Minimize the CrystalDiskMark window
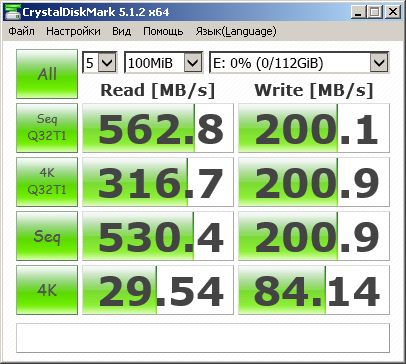406x364 pixels. 358,12
